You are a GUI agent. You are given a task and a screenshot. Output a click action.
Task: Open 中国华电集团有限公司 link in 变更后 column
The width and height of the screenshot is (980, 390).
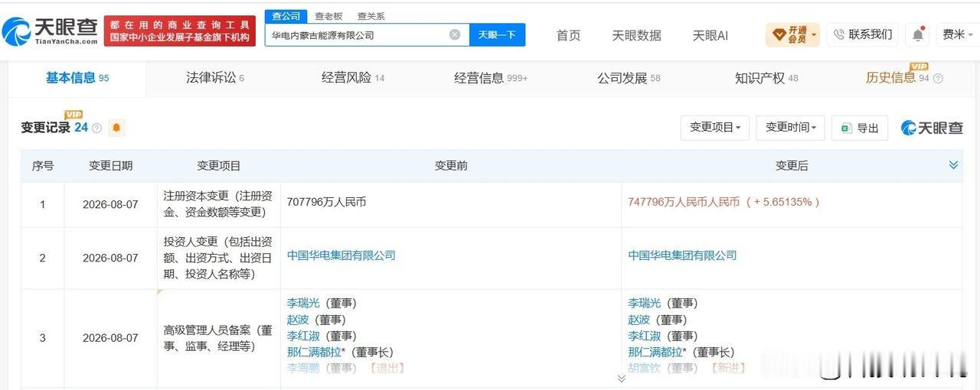[682, 255]
